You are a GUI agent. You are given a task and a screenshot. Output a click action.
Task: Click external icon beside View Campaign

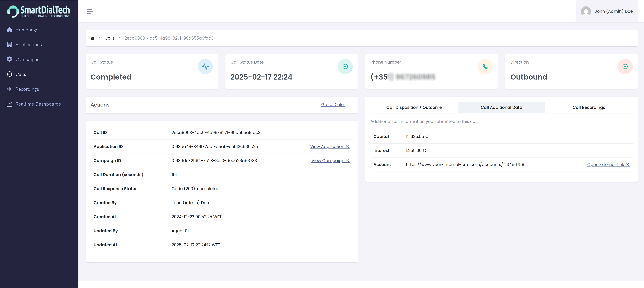point(348,161)
